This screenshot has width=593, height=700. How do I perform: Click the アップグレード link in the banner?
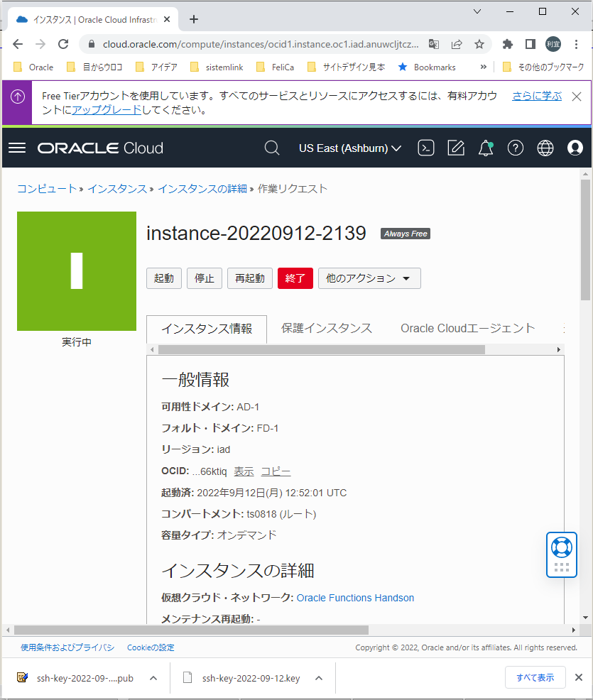coord(107,110)
